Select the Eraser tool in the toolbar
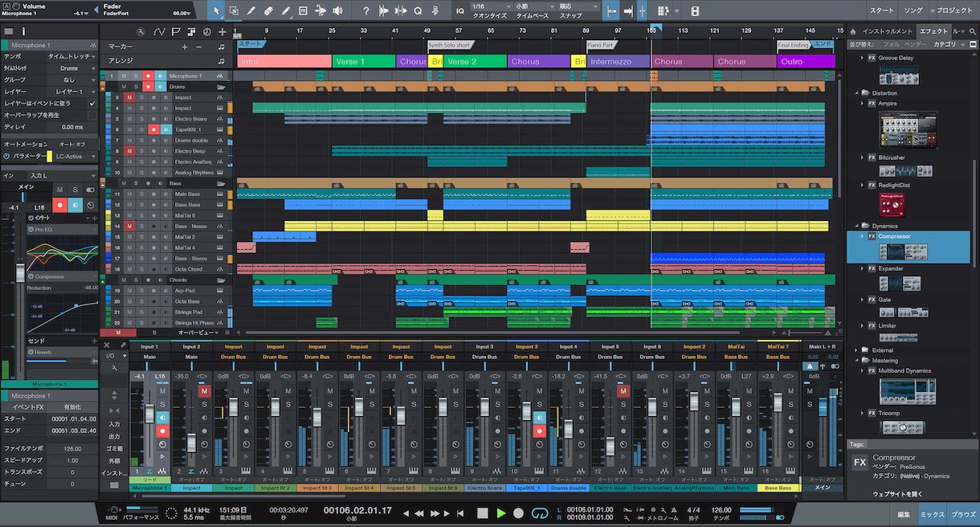The width and height of the screenshot is (980, 527). [x=268, y=10]
